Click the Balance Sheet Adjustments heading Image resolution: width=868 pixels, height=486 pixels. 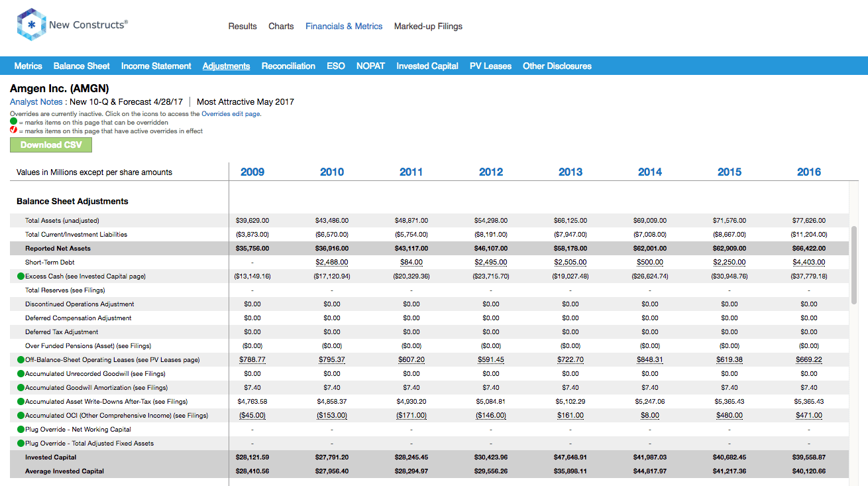(72, 202)
